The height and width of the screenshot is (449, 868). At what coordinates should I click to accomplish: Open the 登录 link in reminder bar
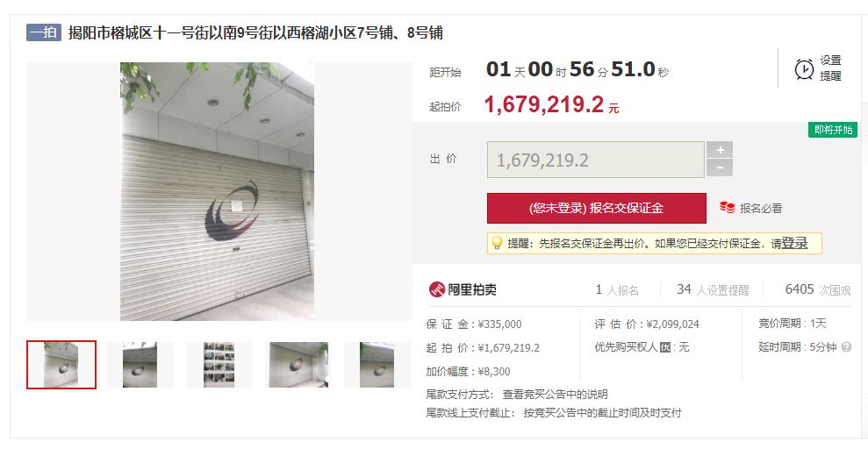pos(794,243)
